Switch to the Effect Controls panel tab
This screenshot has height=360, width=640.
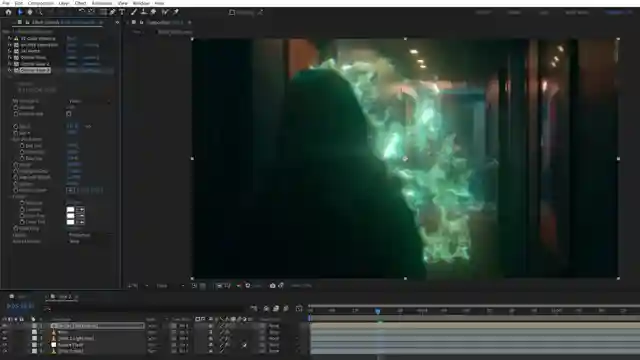tap(63, 22)
